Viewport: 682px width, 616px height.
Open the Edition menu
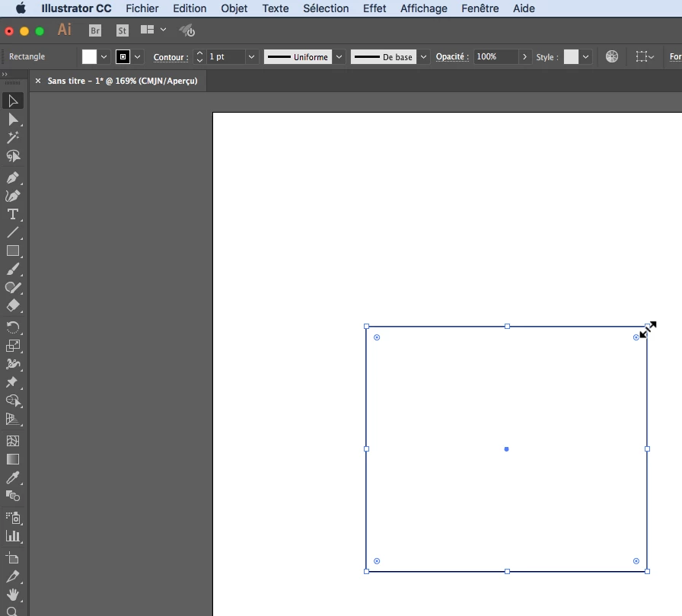tap(190, 8)
